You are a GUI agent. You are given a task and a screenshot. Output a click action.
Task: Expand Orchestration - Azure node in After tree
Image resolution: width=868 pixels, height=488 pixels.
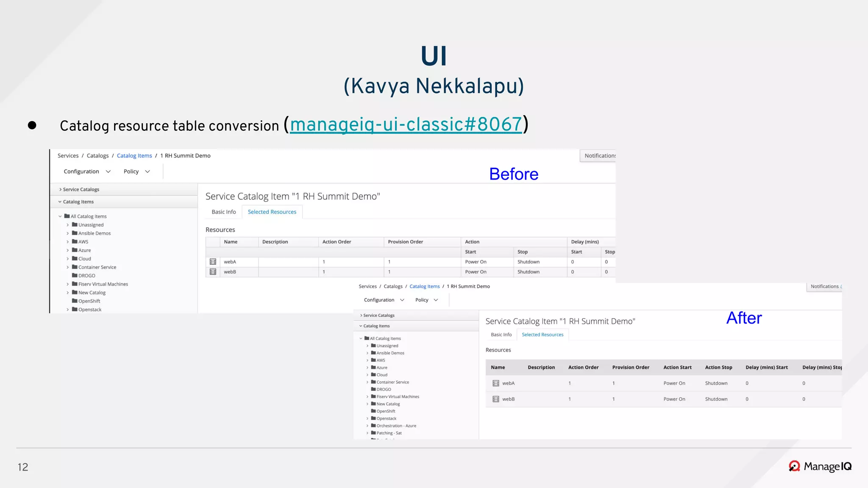[x=367, y=426]
